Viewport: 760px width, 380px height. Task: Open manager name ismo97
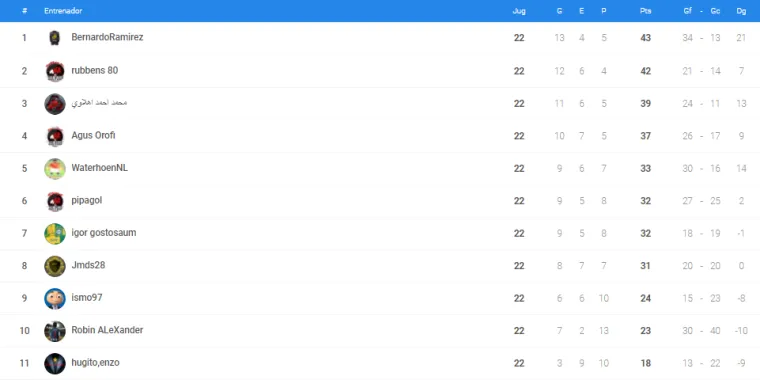[x=87, y=298]
